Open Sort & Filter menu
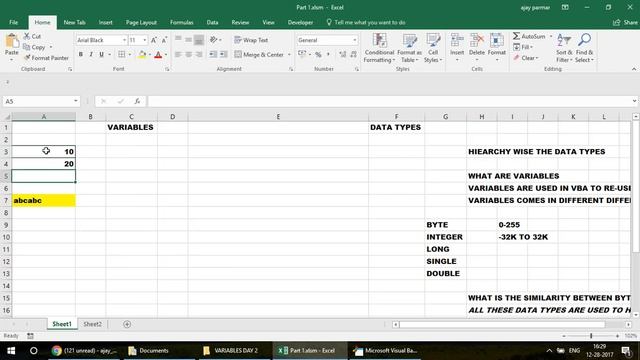This screenshot has width=640, height=360. pyautogui.click(x=564, y=48)
